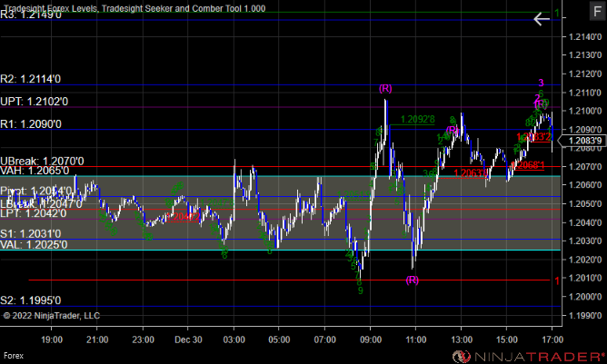Viewport: 607px width, 364px height.
Task: Click the Forex tab at bottom left
Action: tap(14, 356)
